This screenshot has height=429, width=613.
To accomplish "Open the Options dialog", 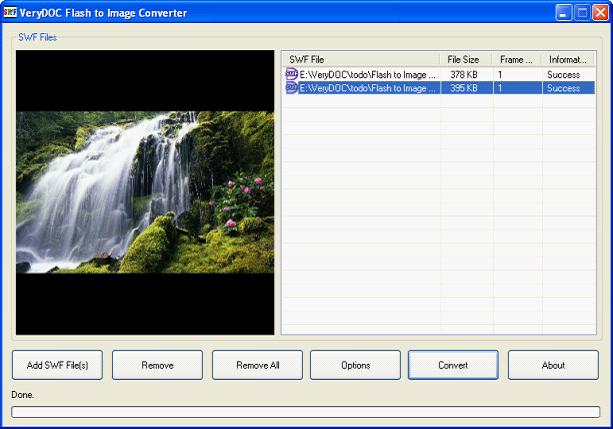I will (x=355, y=365).
